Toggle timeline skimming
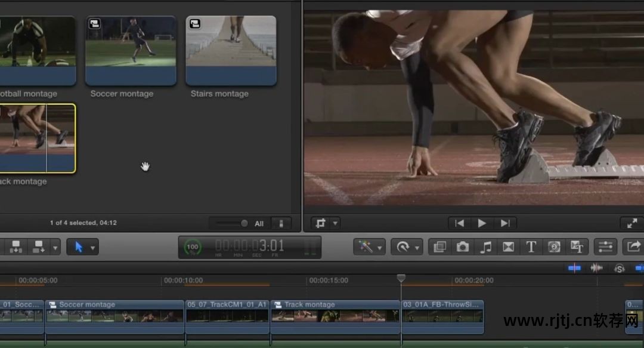644x348 pixels. (574, 268)
